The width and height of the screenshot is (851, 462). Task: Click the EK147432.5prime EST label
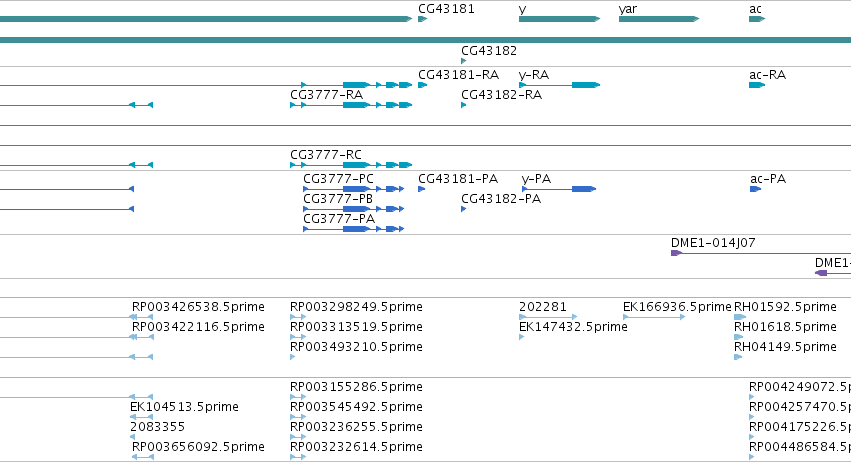tap(573, 327)
